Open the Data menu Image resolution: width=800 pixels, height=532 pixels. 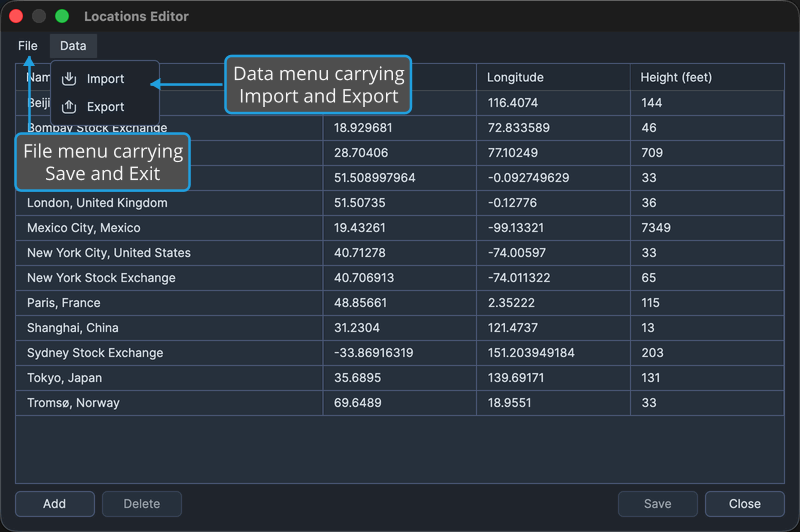click(73, 46)
